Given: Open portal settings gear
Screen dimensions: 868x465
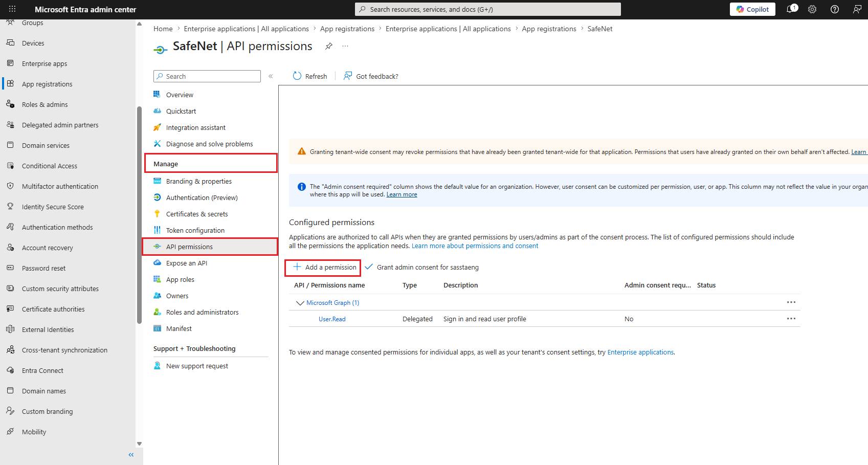Looking at the screenshot, I should 812,9.
